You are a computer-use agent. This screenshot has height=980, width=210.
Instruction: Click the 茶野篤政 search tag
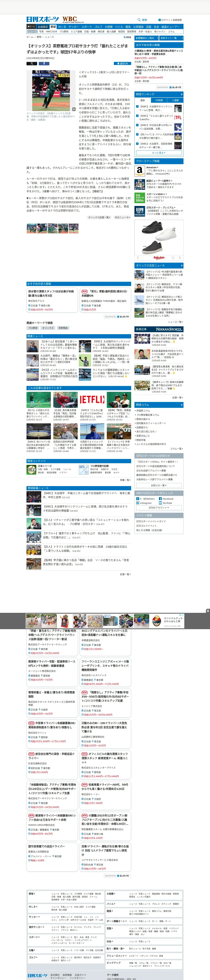pos(63,328)
